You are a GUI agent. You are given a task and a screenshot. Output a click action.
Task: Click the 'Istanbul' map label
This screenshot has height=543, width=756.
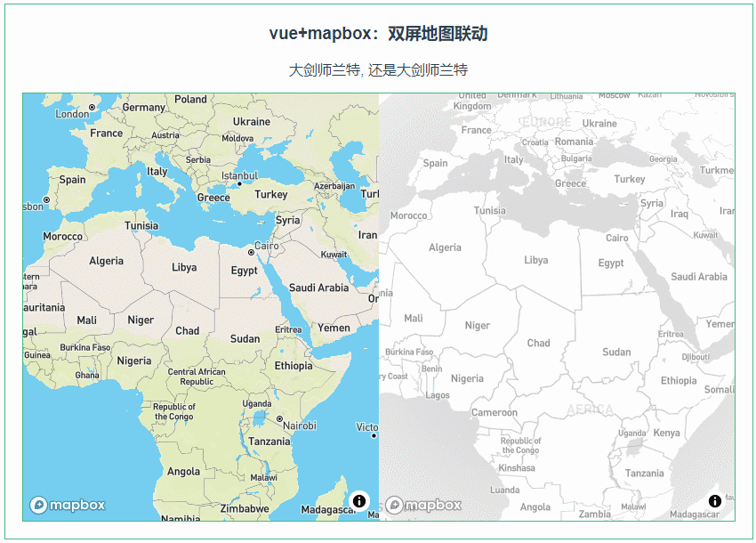[x=239, y=175]
